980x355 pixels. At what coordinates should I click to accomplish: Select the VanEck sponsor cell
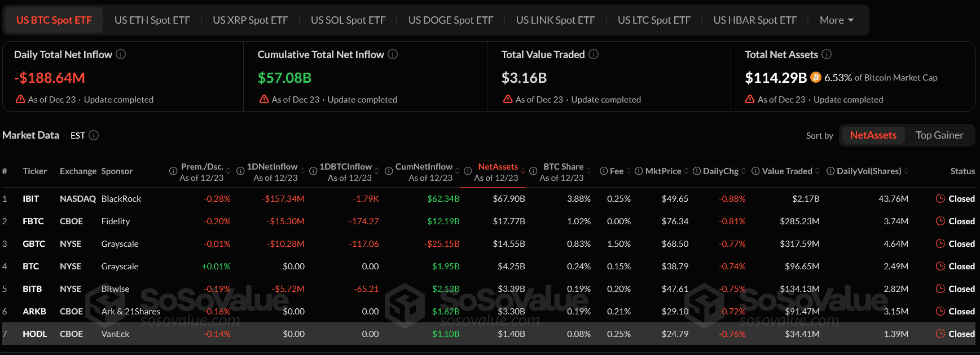[x=116, y=334]
